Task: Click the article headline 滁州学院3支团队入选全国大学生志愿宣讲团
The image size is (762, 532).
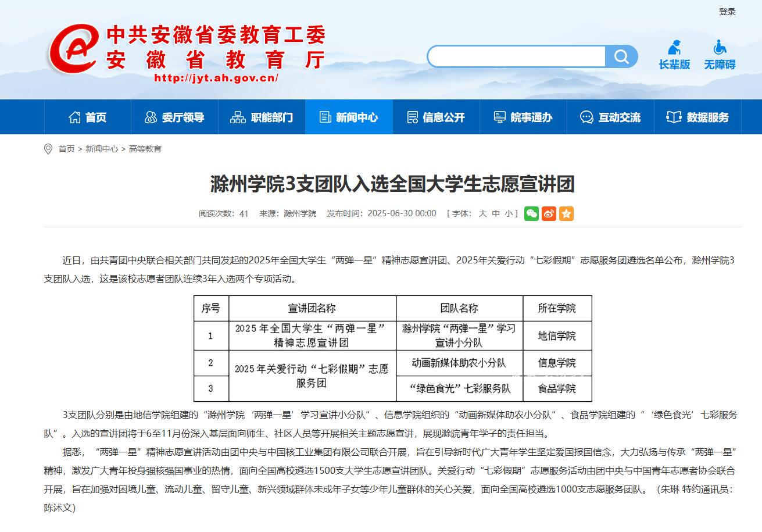Action: [392, 184]
